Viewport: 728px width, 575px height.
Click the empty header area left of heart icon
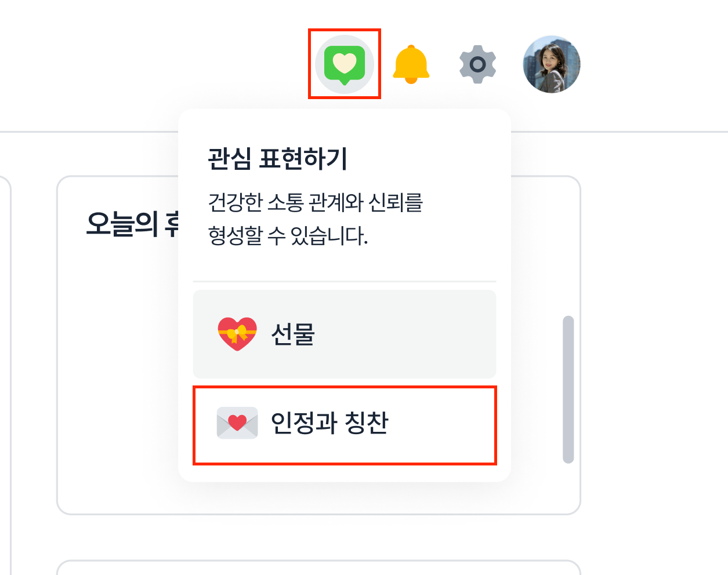[174, 64]
